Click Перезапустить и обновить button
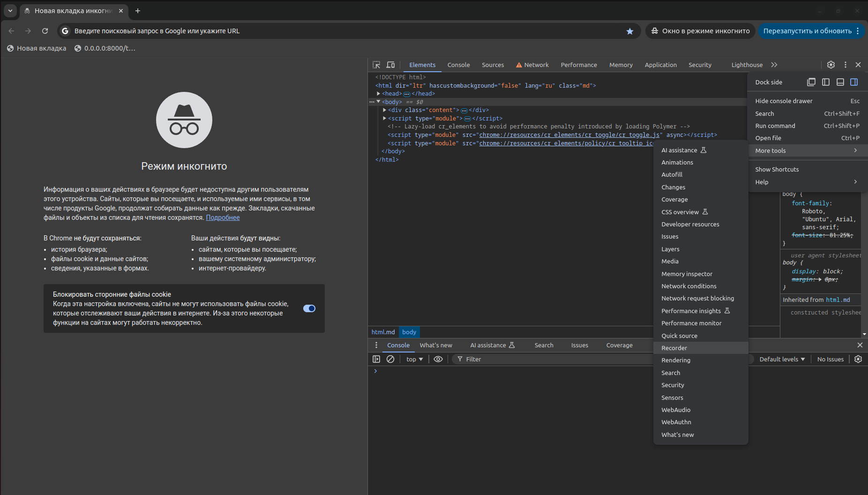This screenshot has width=868, height=495. [807, 31]
